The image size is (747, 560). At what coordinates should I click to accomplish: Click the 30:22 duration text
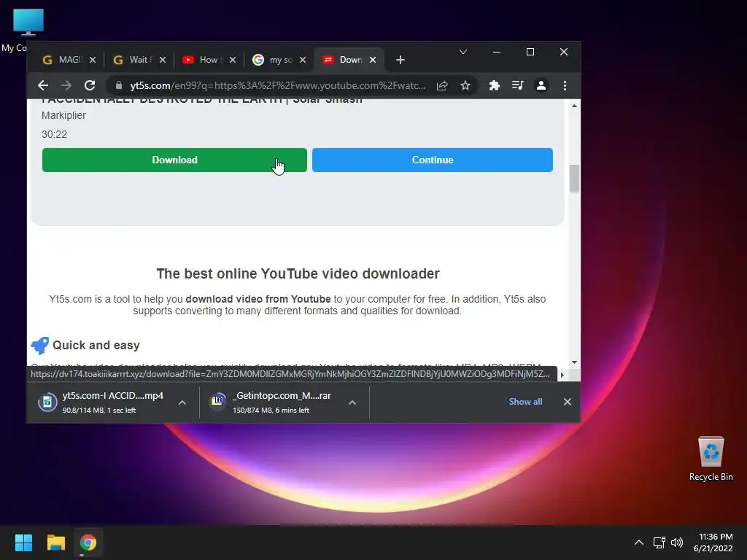point(54,134)
